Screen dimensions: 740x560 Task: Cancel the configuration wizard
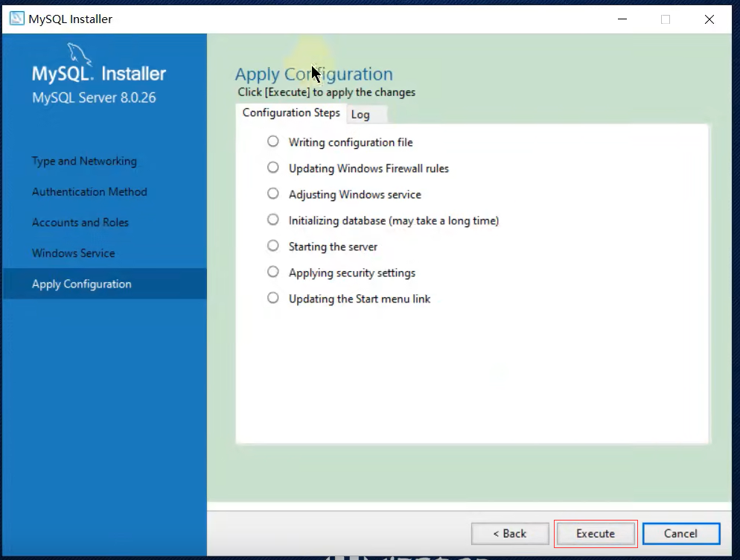(680, 533)
